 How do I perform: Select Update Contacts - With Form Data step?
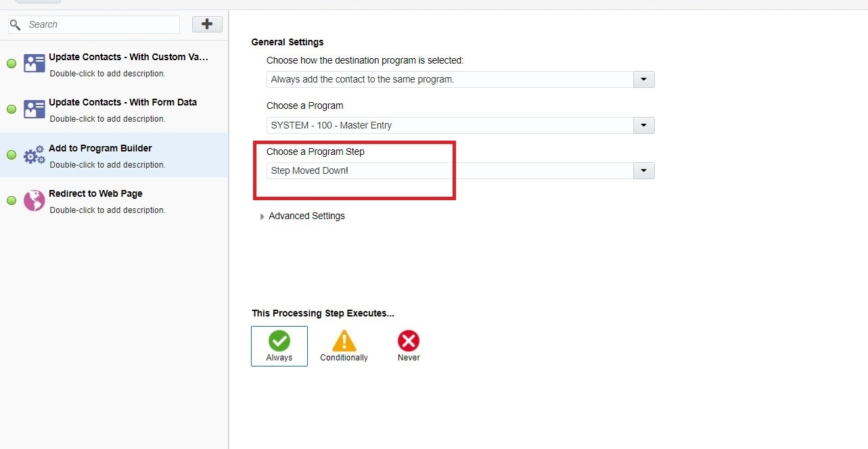point(122,103)
